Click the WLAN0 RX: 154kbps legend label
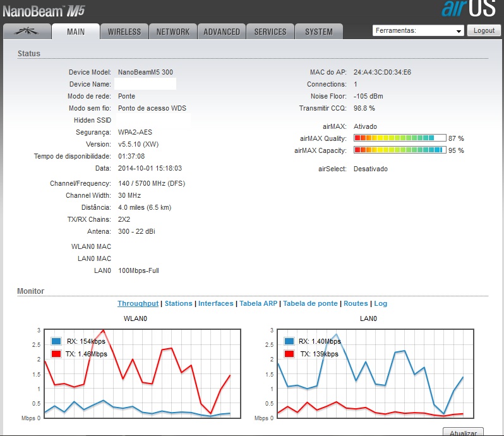 pos(86,341)
